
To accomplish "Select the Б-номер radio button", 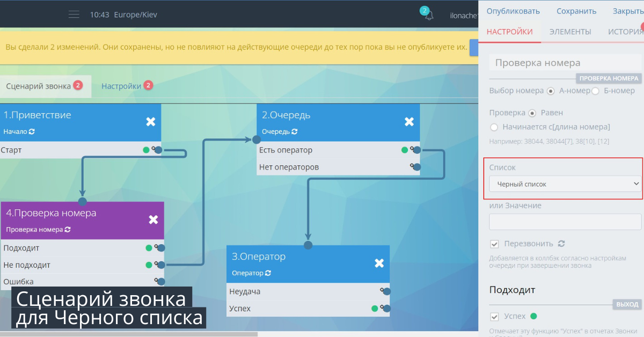I will click(x=595, y=91).
